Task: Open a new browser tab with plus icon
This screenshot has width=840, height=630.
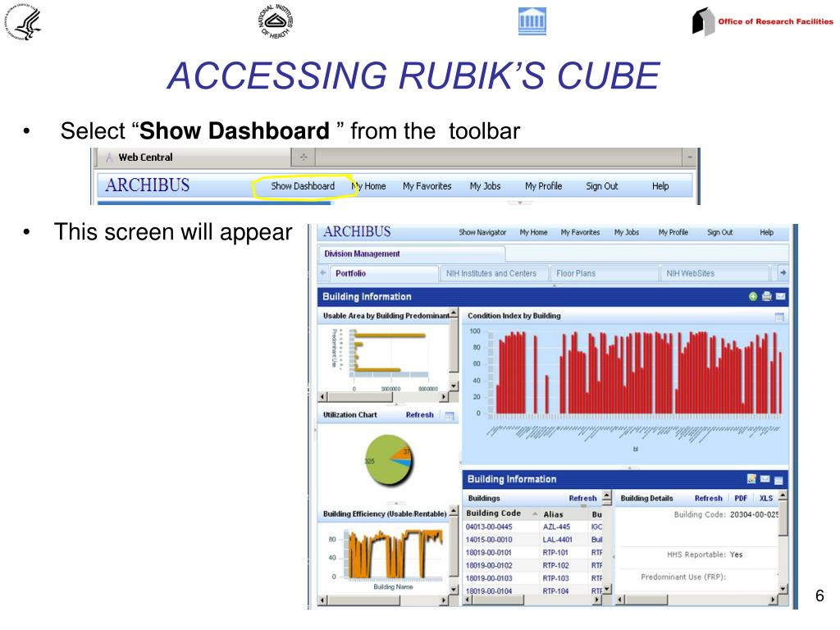Action: pos(304,157)
